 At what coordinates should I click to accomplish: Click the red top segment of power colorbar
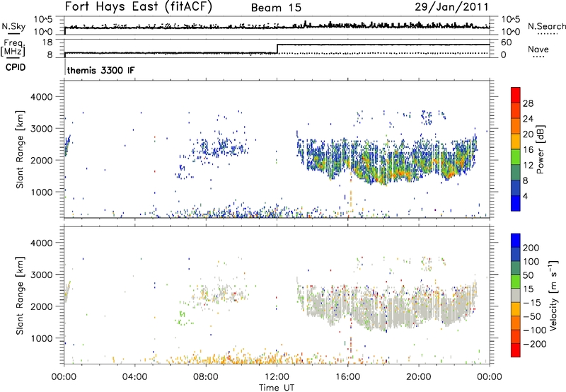click(x=516, y=96)
